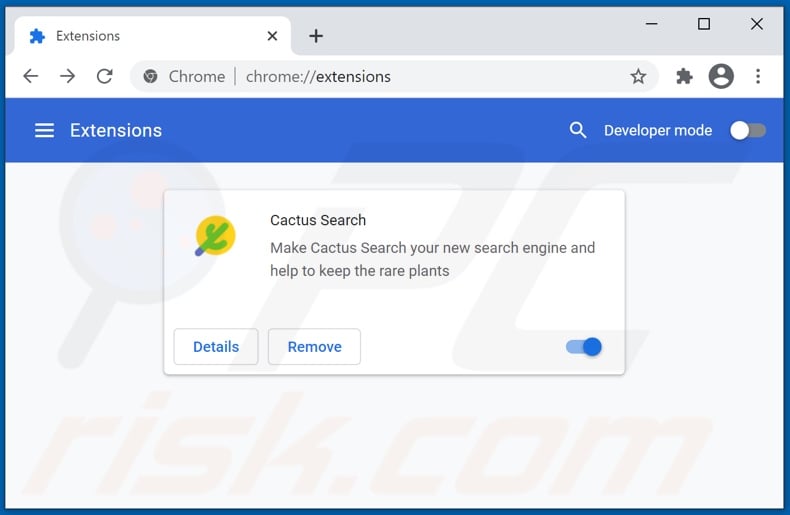Focus the chrome://extensions address bar
The width and height of the screenshot is (790, 515).
[393, 77]
